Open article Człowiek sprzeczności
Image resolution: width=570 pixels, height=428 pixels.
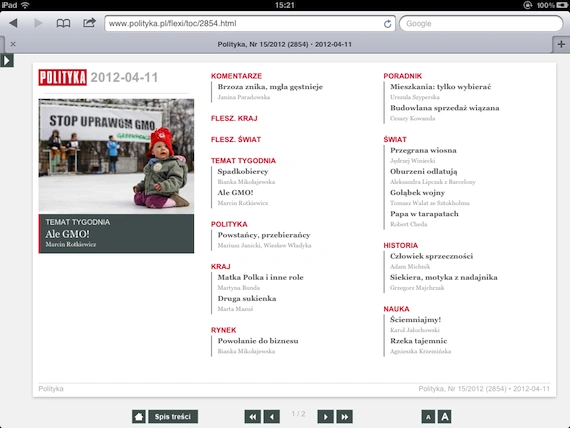(431, 256)
